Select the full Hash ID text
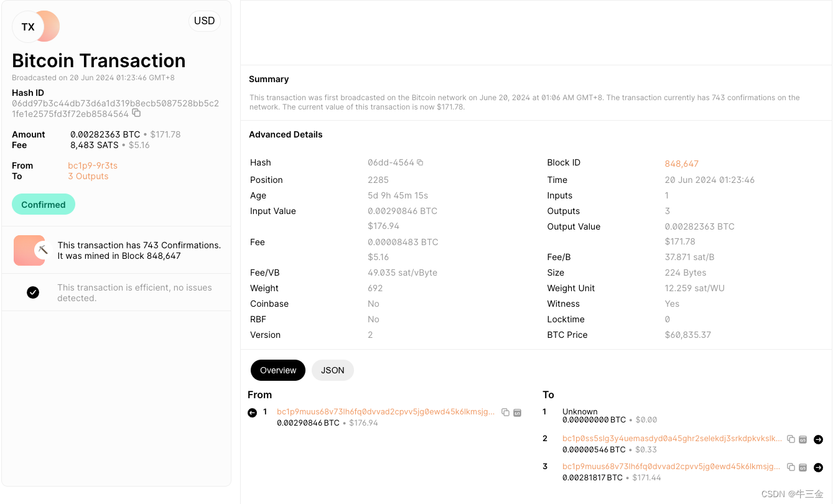Viewport: 833px width, 504px height. pyautogui.click(x=115, y=109)
